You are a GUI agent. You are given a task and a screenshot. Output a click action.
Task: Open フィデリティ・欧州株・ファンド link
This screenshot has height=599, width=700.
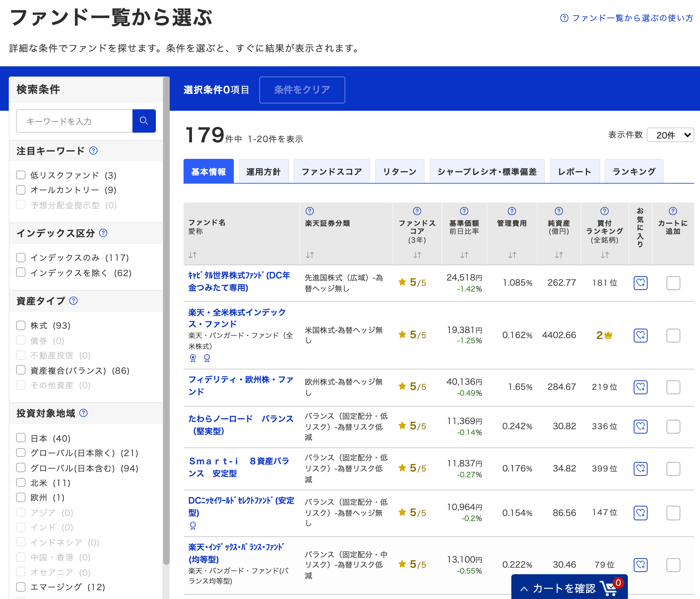[241, 385]
